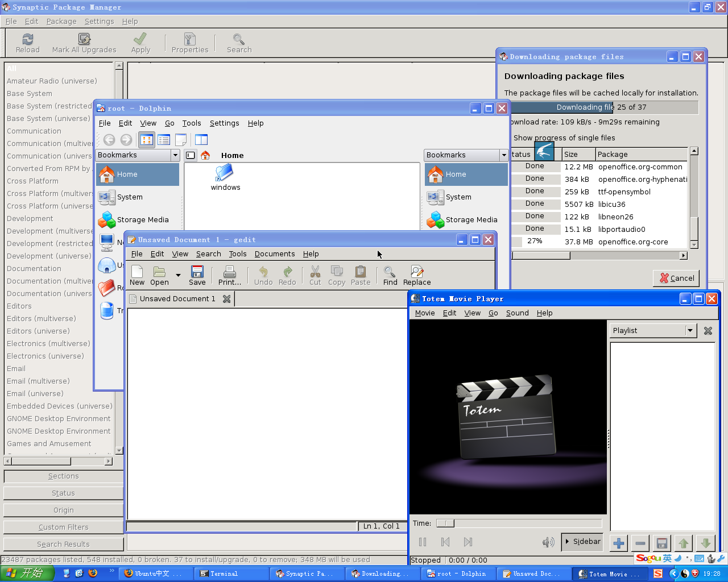Close the Totem sidebar panel
Screen dimensions: 728x582
708,331
